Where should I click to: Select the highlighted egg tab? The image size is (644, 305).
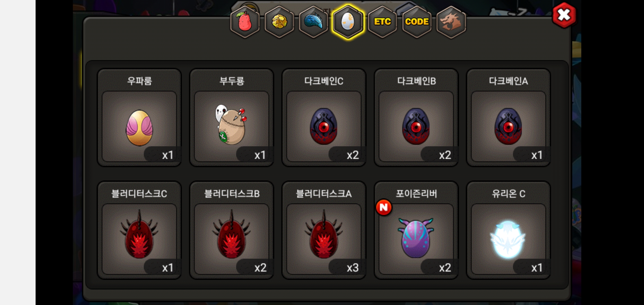[348, 22]
